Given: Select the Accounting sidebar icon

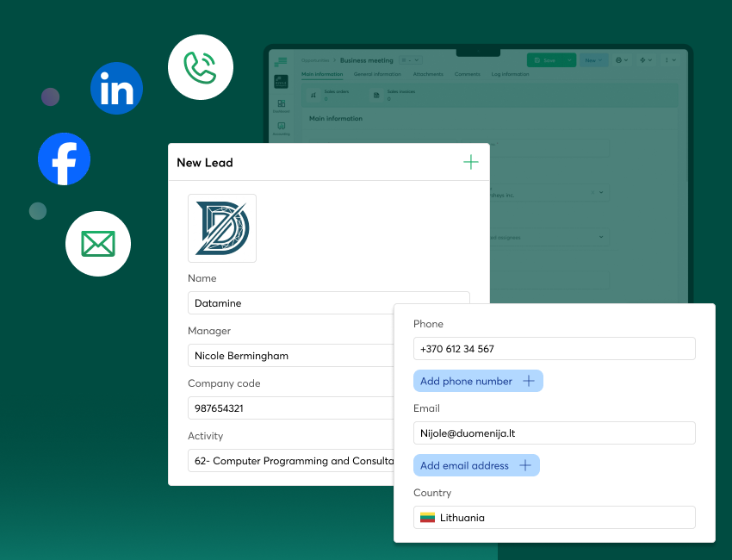Looking at the screenshot, I should (x=281, y=126).
